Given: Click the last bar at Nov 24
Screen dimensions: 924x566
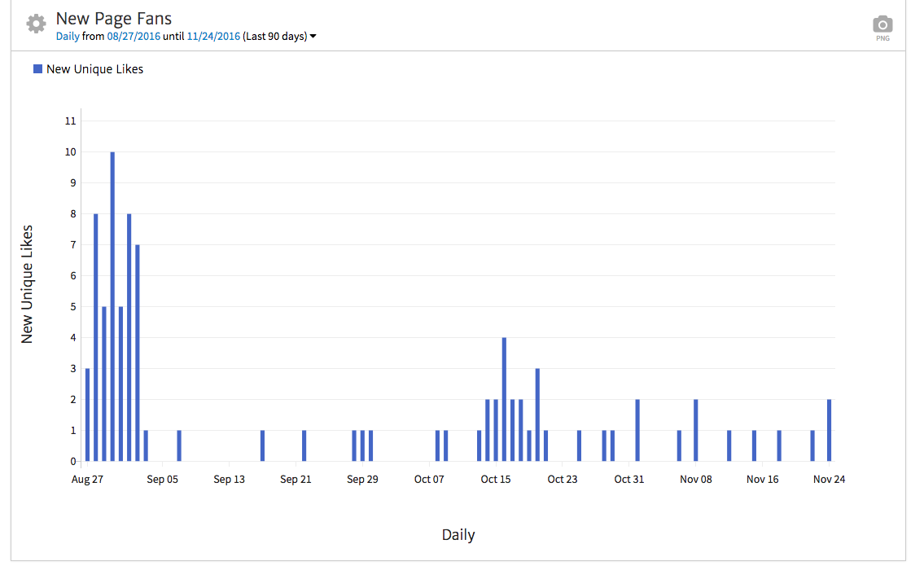Looking at the screenshot, I should point(830,430).
